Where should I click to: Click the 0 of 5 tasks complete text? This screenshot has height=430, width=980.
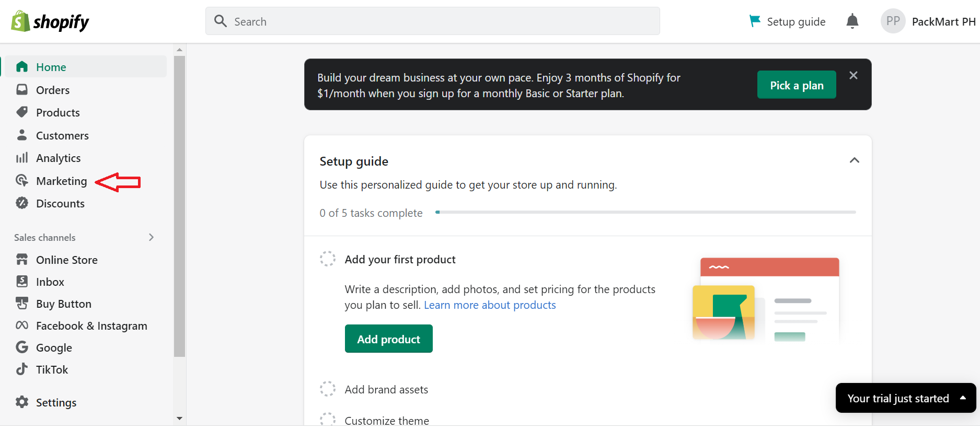371,213
